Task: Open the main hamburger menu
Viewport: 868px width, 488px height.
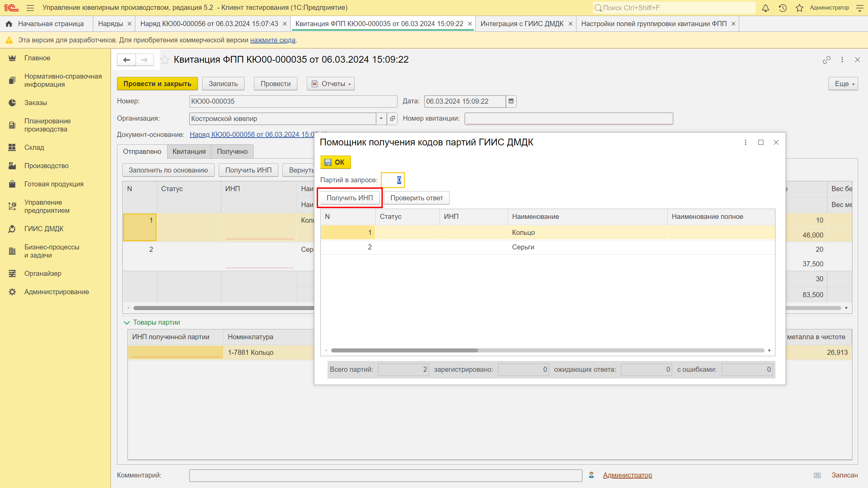Action: [30, 8]
